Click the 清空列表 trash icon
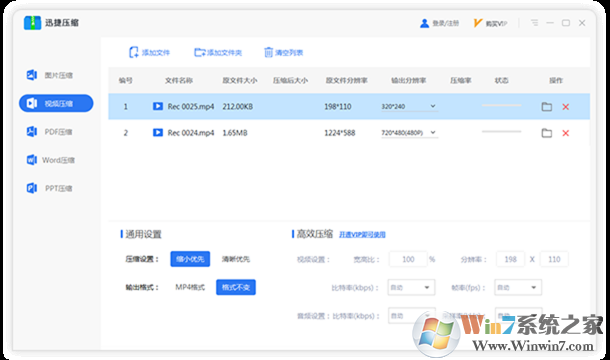Screen dimensions: 610x360 tap(268, 53)
